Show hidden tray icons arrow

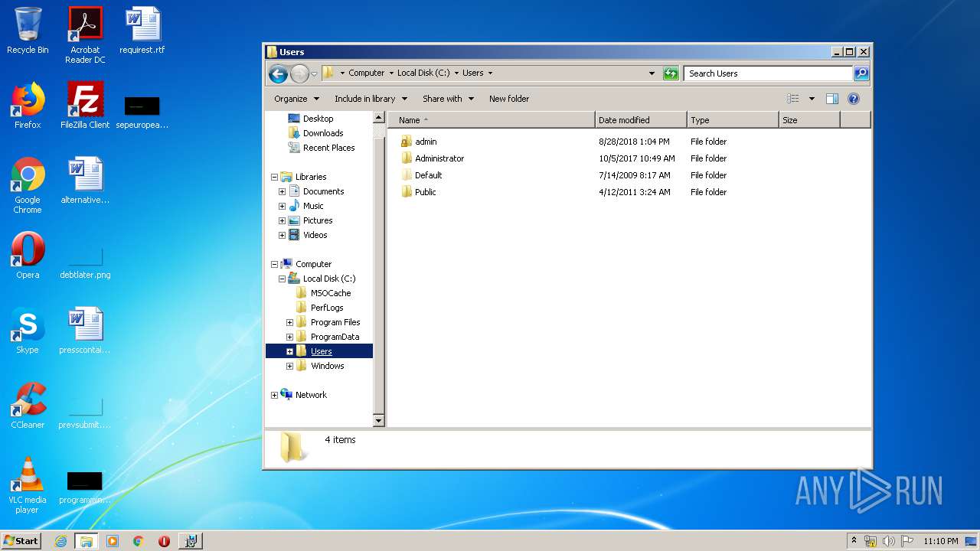[x=854, y=541]
